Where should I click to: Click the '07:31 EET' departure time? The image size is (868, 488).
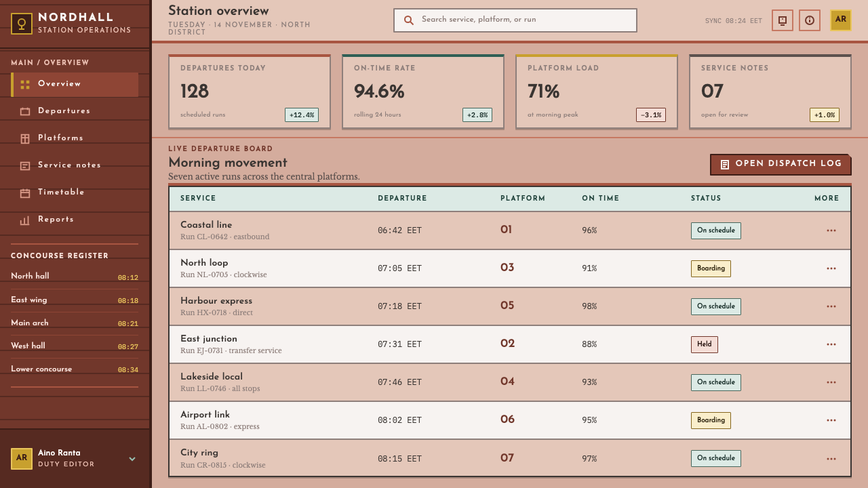[x=400, y=344]
